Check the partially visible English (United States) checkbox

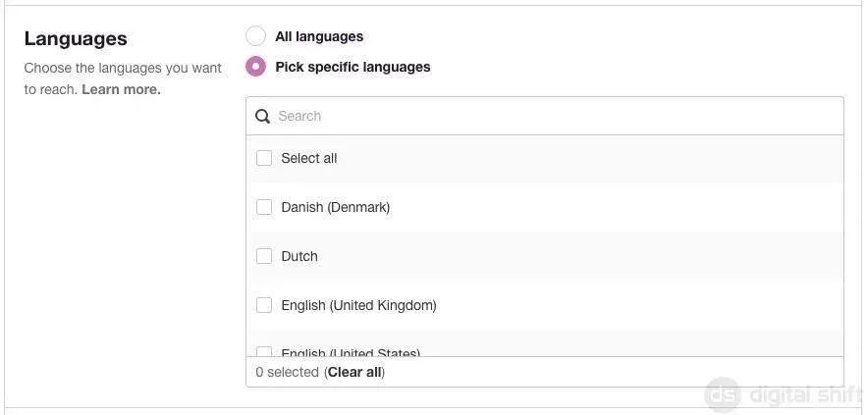(264, 351)
